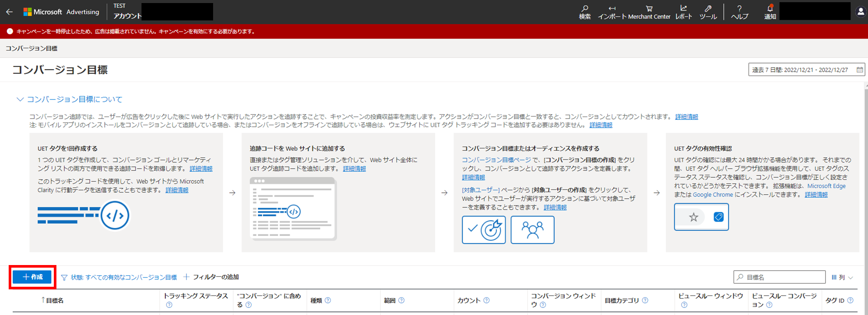This screenshot has width=868, height=315.
Task: Sort by 目標カテゴリ column header
Action: coord(622,300)
